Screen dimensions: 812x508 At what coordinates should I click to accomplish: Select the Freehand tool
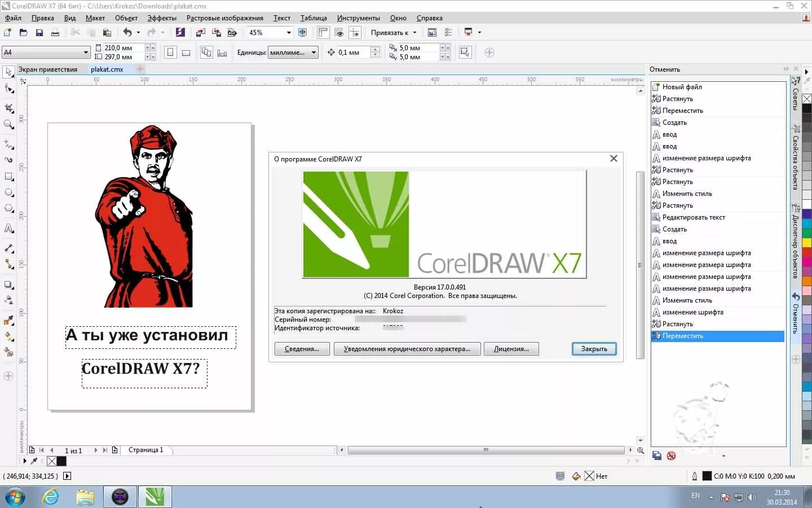tap(8, 144)
